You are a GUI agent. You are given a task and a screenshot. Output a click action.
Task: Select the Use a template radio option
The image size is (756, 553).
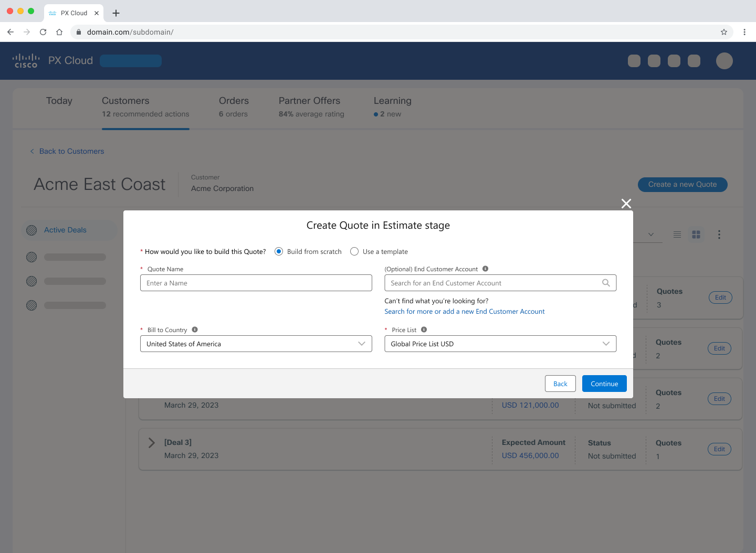point(354,251)
